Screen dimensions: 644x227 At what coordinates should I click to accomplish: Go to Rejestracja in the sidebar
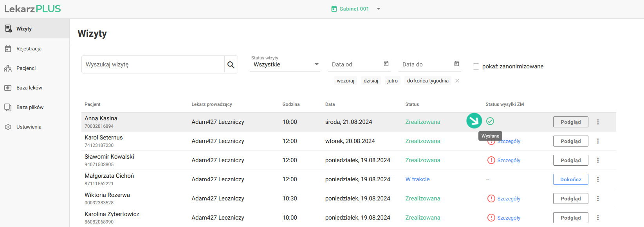coord(29,49)
